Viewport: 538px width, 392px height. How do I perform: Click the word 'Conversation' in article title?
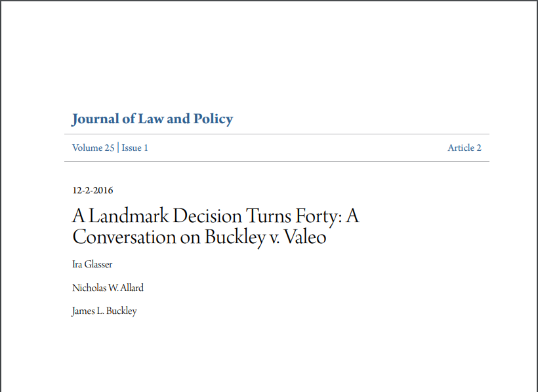124,237
